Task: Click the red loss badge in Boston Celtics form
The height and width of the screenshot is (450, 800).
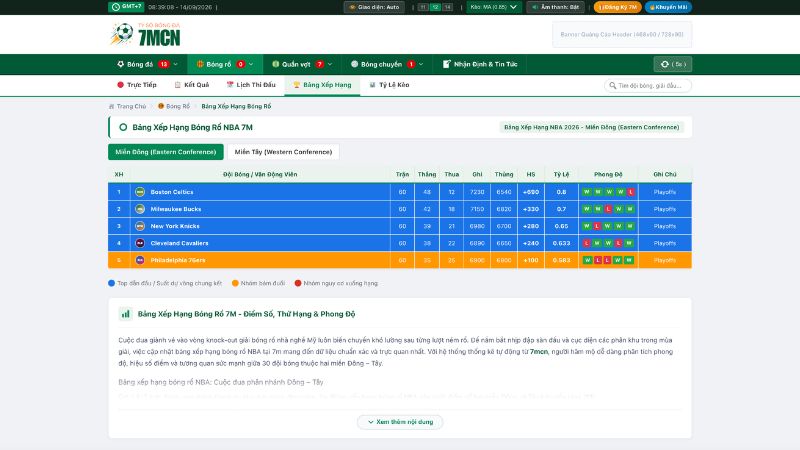Action: coord(631,192)
